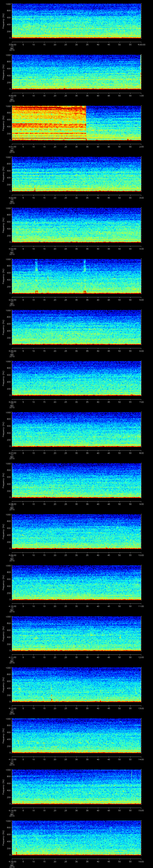This screenshot has height=868, width=153.
Task: Pick the spectrogram panel starting at 4:04:00
Action: (x=76, y=276)
